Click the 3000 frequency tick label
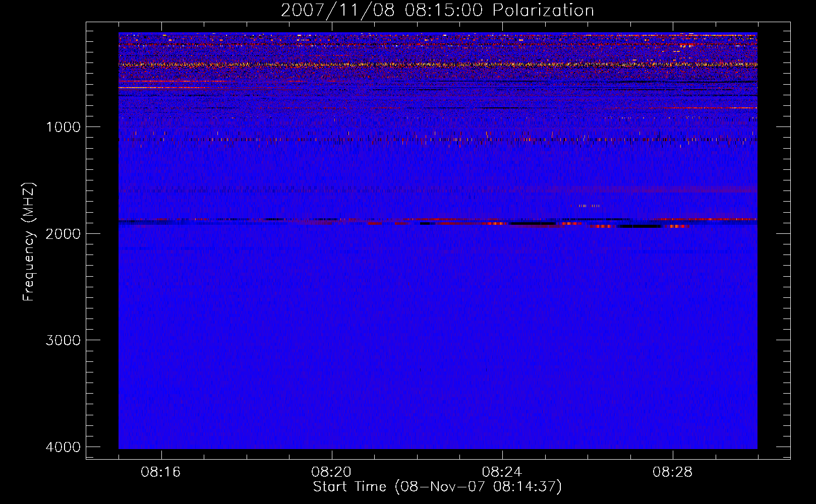Viewport: 816px width, 504px height. coord(64,340)
